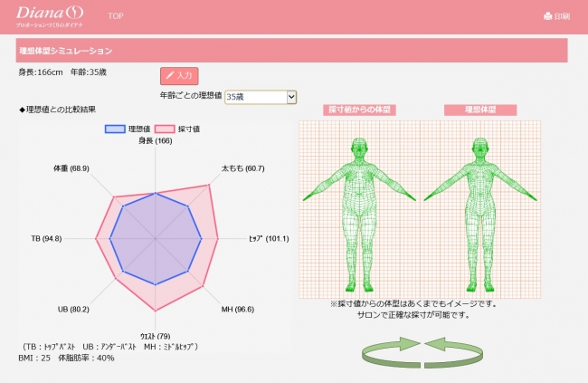Click the pencil icon on 入力 button
This screenshot has height=383, width=588.
pyautogui.click(x=170, y=76)
